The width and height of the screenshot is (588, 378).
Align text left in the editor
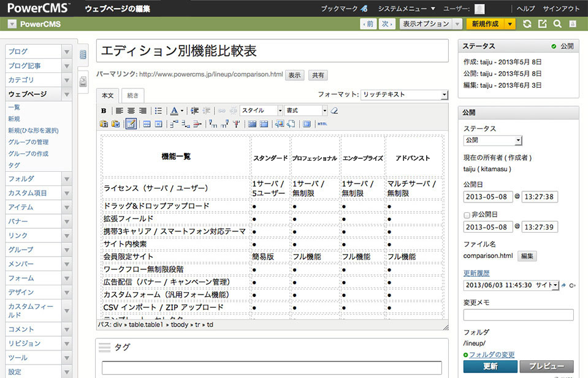119,110
